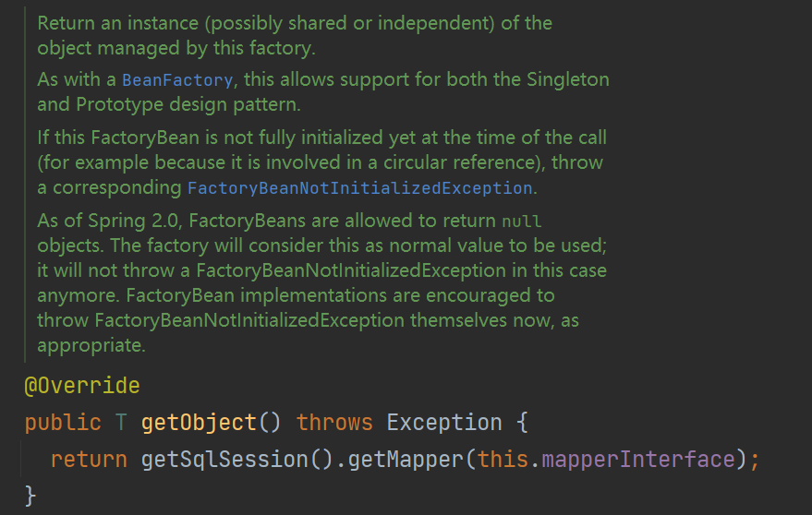
Task: Click the opening brace after Exception
Action: pos(521,423)
